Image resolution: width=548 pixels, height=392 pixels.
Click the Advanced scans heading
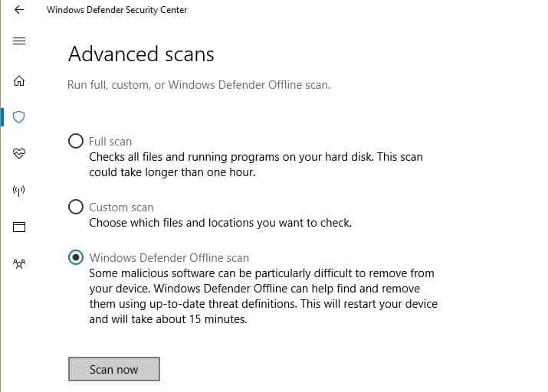(x=141, y=54)
